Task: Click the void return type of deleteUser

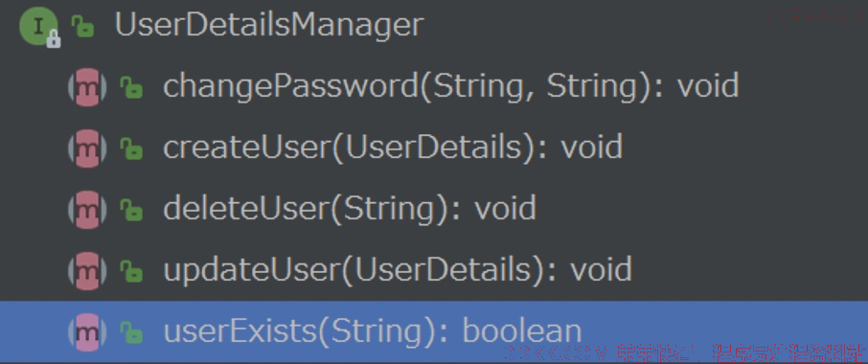Action: point(506,209)
